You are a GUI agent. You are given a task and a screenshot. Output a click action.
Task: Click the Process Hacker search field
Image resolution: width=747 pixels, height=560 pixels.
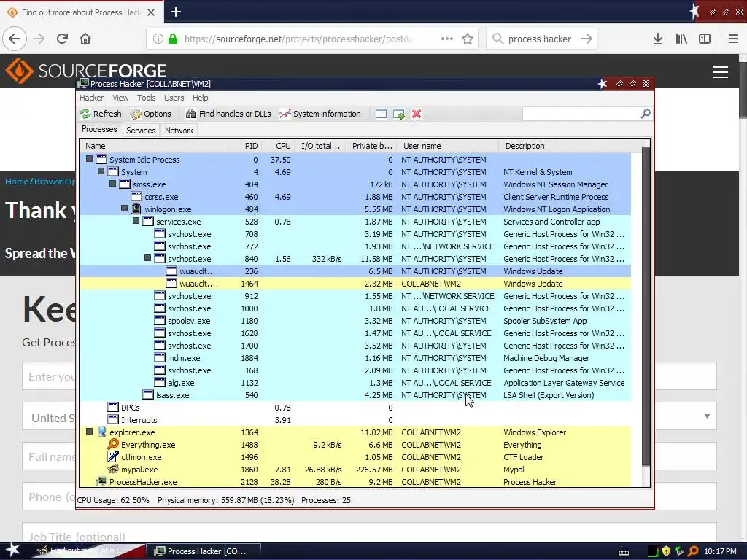[581, 114]
